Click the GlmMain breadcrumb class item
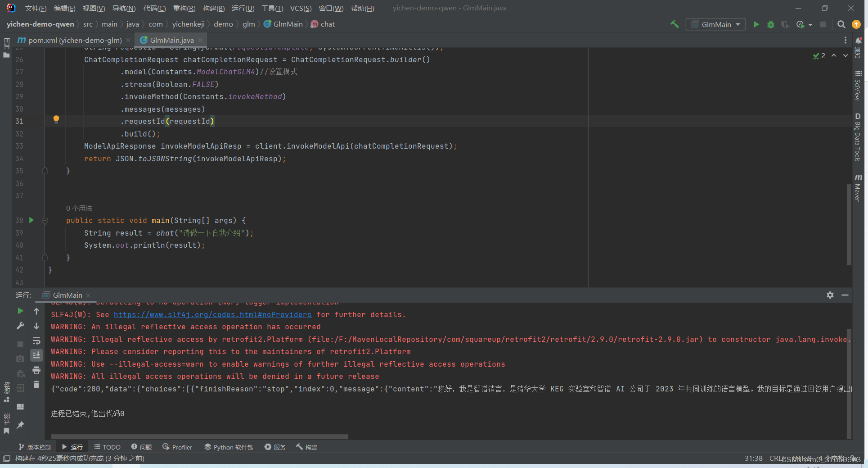The height and width of the screenshot is (468, 868). [x=283, y=24]
